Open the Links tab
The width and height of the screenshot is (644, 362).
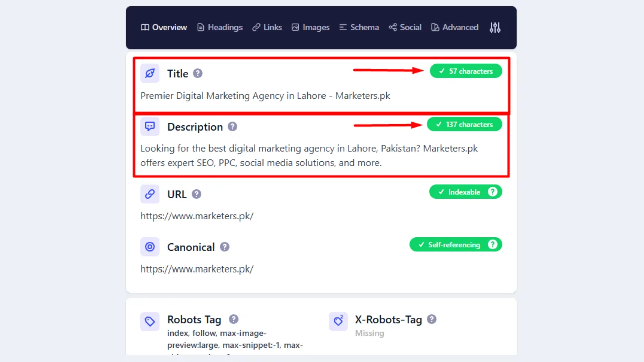[267, 27]
